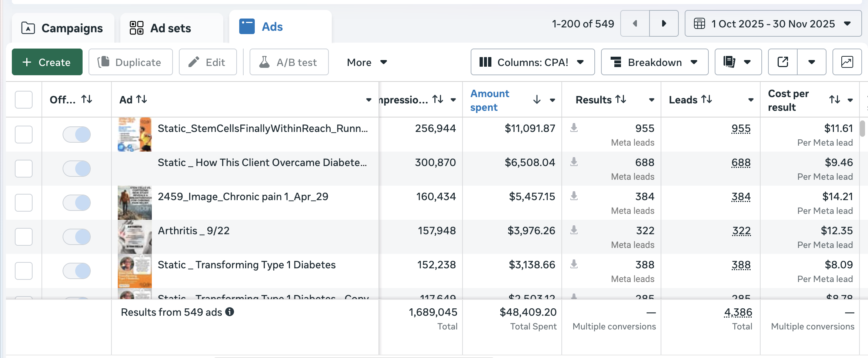The height and width of the screenshot is (358, 868).
Task: Open Amount spent column options dropdown
Action: [552, 100]
